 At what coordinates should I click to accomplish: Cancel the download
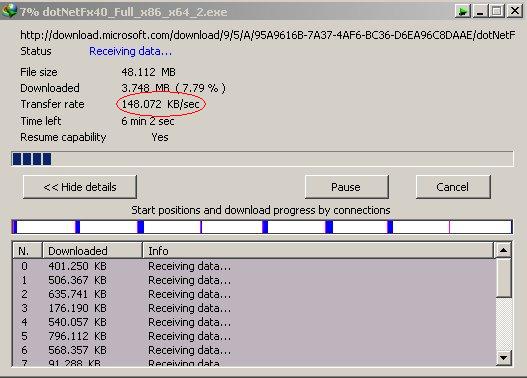coord(453,187)
